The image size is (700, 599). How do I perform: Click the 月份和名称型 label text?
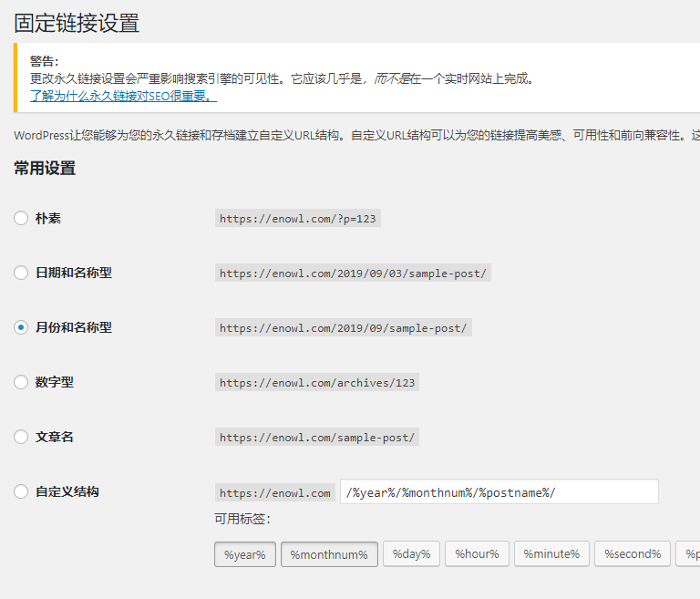coord(74,328)
